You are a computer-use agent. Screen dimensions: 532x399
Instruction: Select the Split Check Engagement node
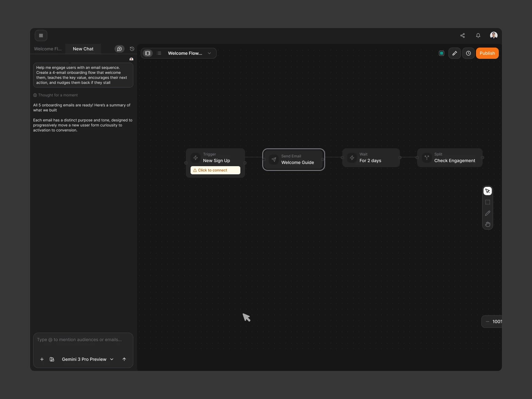(450, 158)
